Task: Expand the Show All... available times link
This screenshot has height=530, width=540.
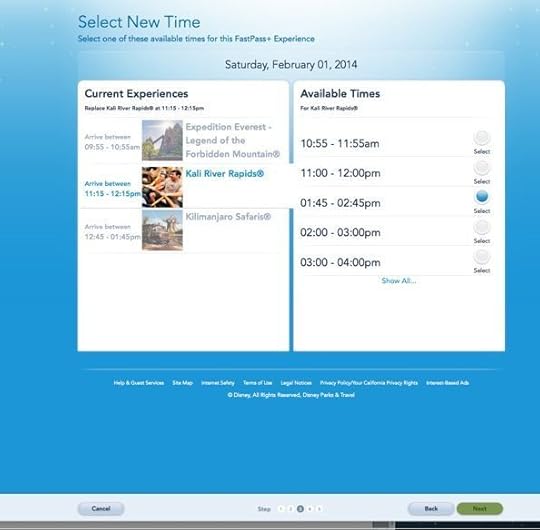Action: pyautogui.click(x=398, y=281)
